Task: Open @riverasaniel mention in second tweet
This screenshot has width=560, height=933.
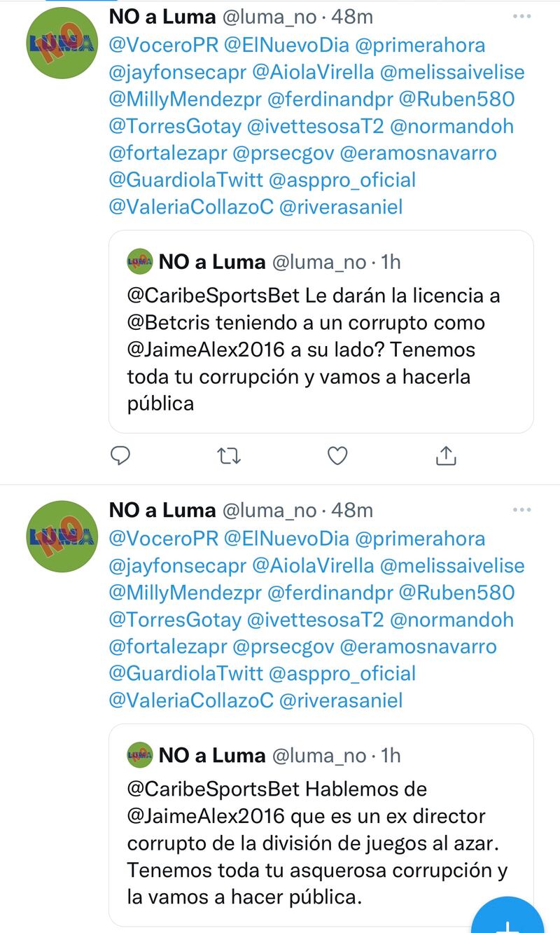Action: click(341, 700)
